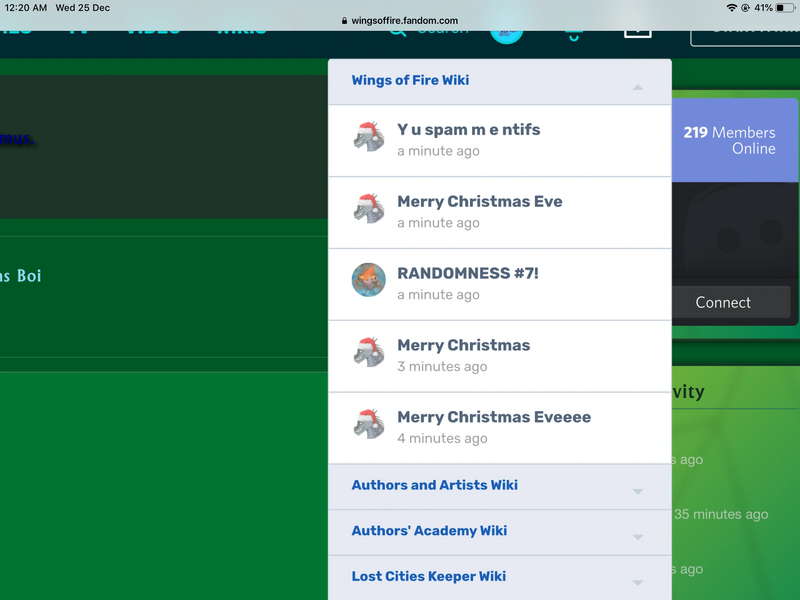Click the Santa-hat dragon avatar beside "Merry Christmas Eveeee"
This screenshot has height=600, width=800.
coord(368,424)
